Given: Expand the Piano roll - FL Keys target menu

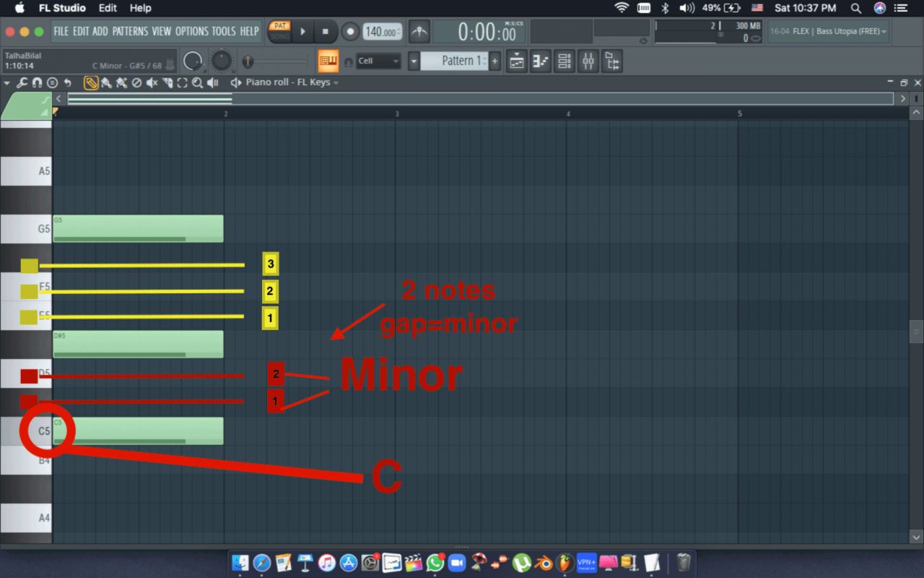Looking at the screenshot, I should pyautogui.click(x=335, y=82).
